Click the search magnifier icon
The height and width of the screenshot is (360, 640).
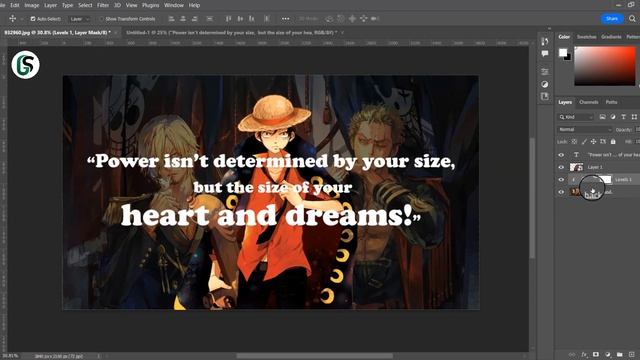click(x=632, y=19)
